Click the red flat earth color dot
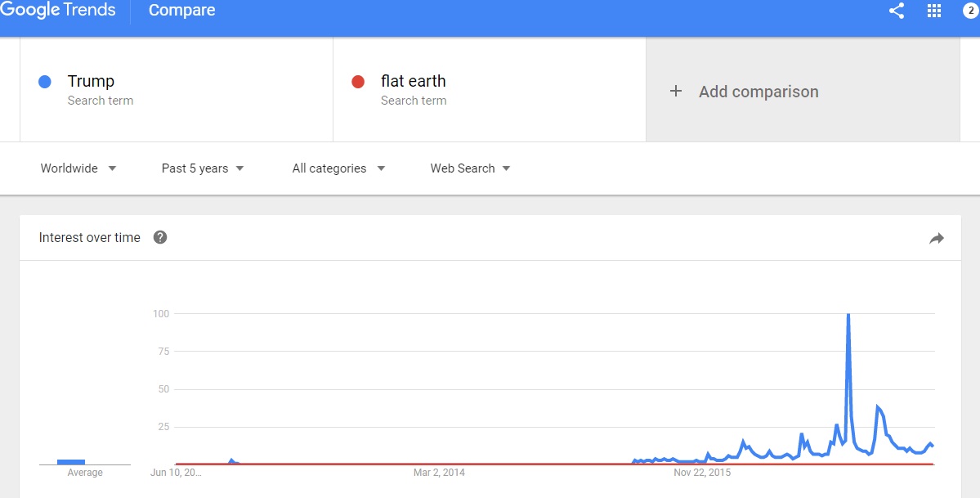Screen dimensions: 980x498 pos(357,82)
